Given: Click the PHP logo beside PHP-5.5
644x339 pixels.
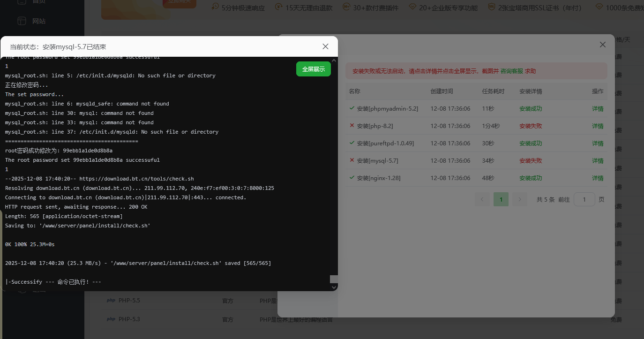Looking at the screenshot, I should coord(111,300).
